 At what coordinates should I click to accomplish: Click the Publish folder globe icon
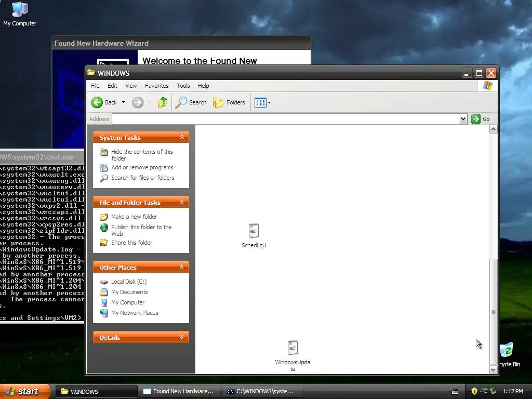(x=104, y=228)
